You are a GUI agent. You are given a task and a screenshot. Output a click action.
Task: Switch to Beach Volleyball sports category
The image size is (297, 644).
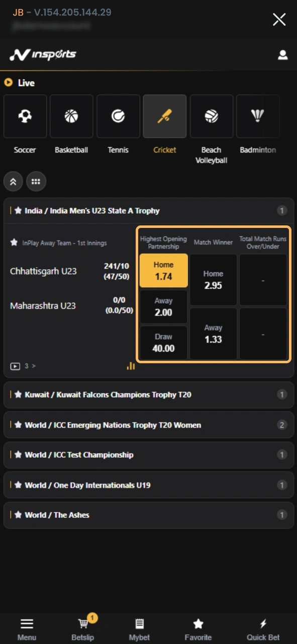[x=212, y=116]
